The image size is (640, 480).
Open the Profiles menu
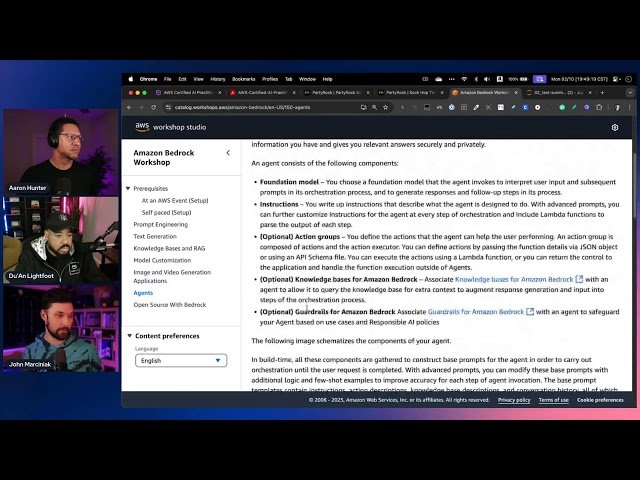[x=270, y=79]
